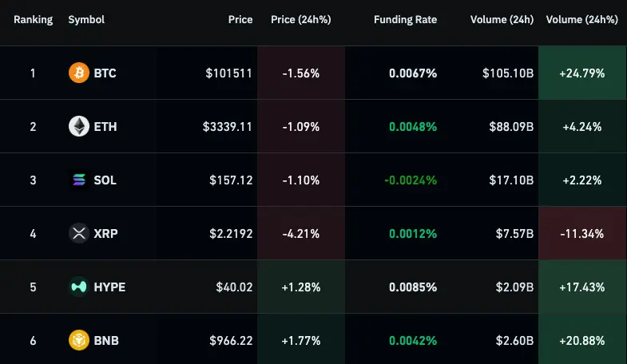Click the HYPE coin icon
Screen dimensions: 627x364
79,287
